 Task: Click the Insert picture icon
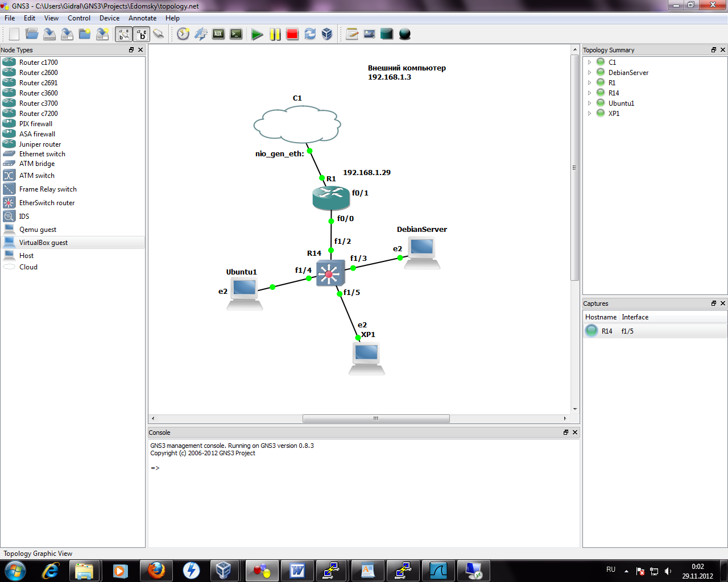point(370,34)
